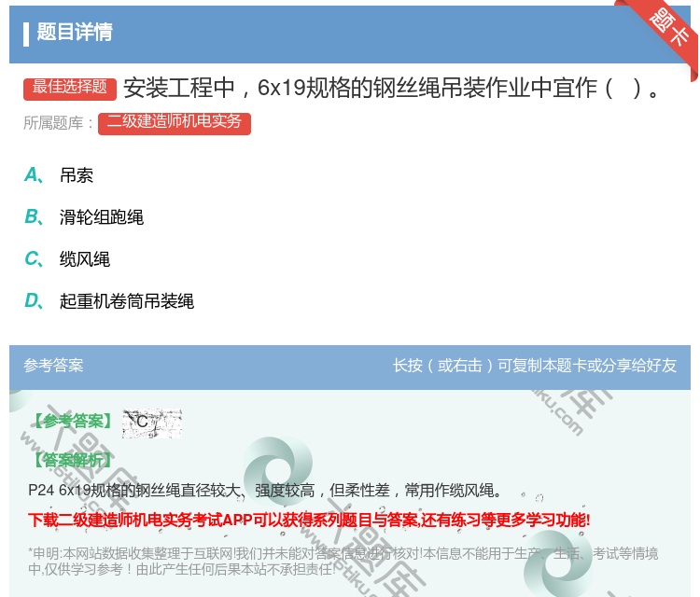Image resolution: width=700 pixels, height=597 pixels.
Task: Click the 参考答案 section header
Action: [53, 366]
